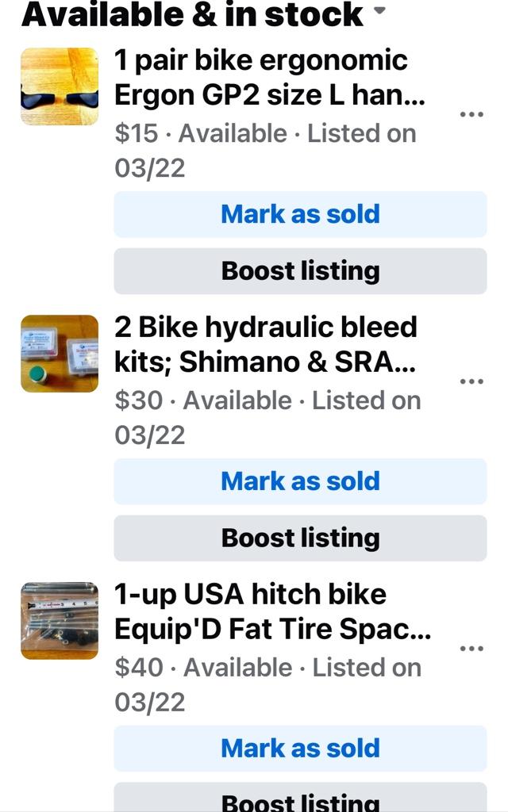Mark the 1-up hitch spacer as sold
The image size is (508, 812).
300,749
